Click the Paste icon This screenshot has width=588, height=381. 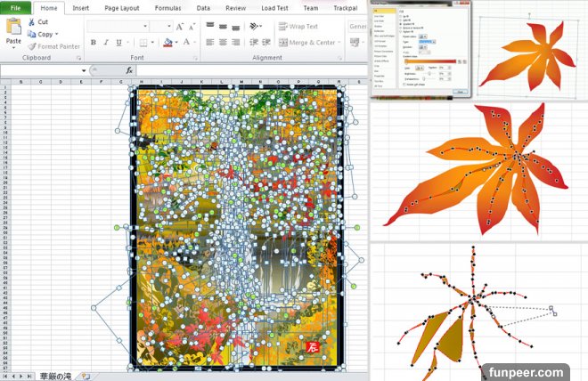click(x=13, y=28)
